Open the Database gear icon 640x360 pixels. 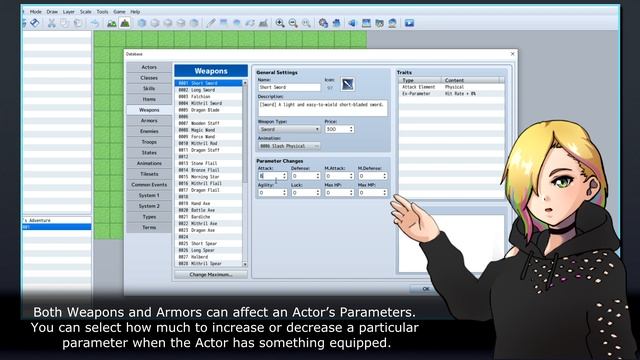(323, 23)
